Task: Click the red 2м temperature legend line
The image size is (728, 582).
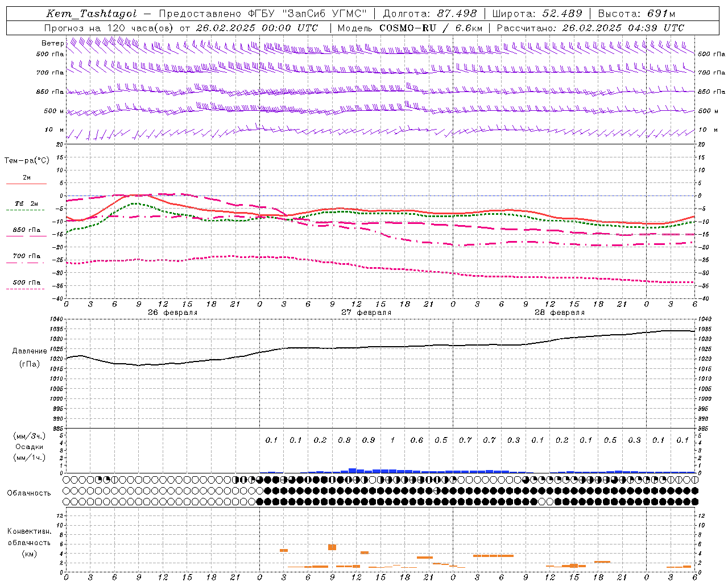Action: pyautogui.click(x=26, y=184)
